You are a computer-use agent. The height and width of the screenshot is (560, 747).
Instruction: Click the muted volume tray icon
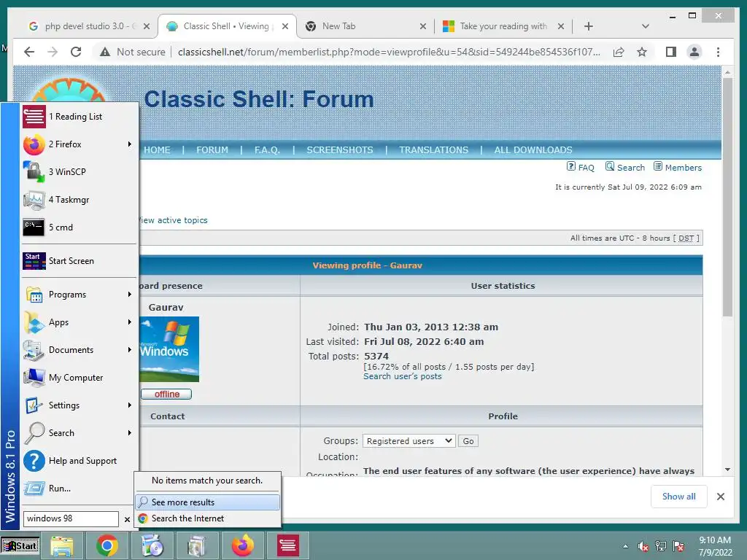(643, 546)
